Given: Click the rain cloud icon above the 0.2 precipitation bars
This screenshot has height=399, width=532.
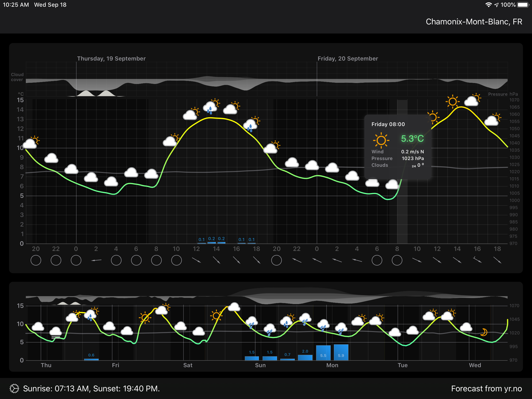Looking at the screenshot, I should (x=210, y=108).
